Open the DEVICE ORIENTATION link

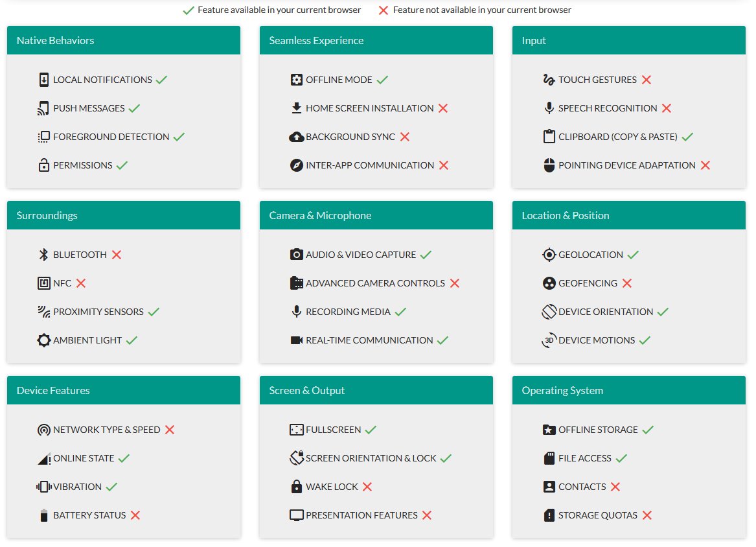(x=606, y=312)
